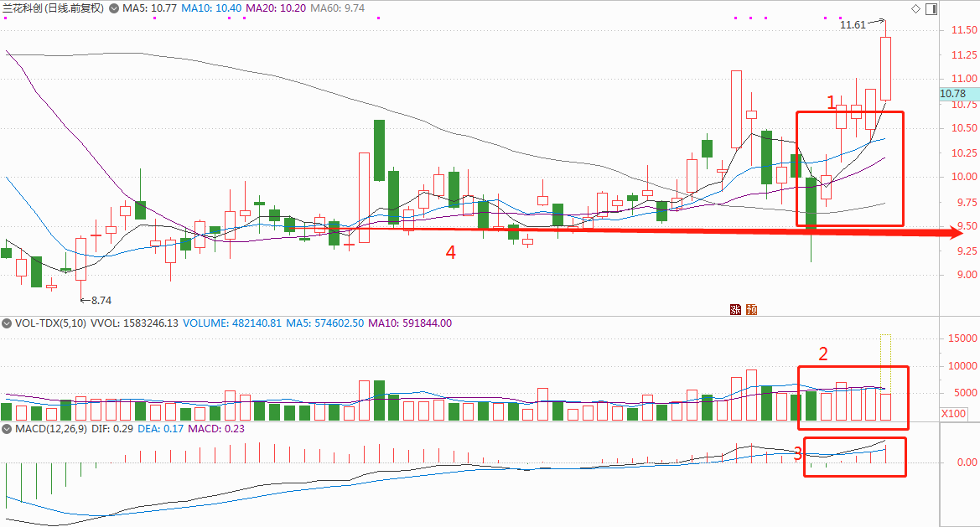Image resolution: width=980 pixels, height=527 pixels.
Task: Click the 15000 volume axis label
Action: point(962,338)
